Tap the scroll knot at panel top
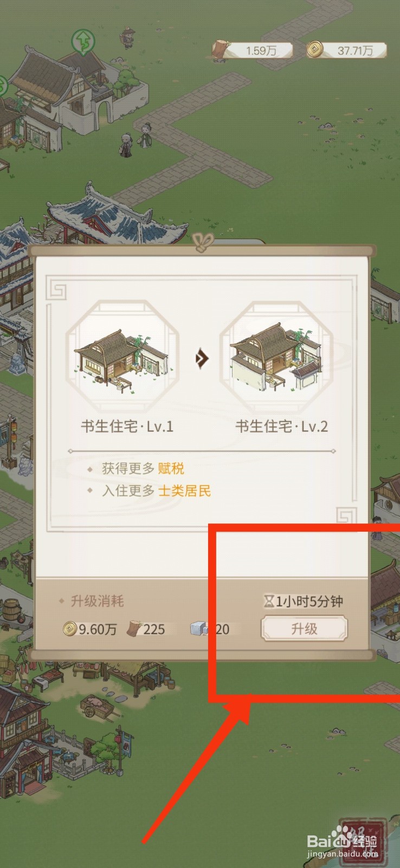The image size is (400, 868). [203, 242]
